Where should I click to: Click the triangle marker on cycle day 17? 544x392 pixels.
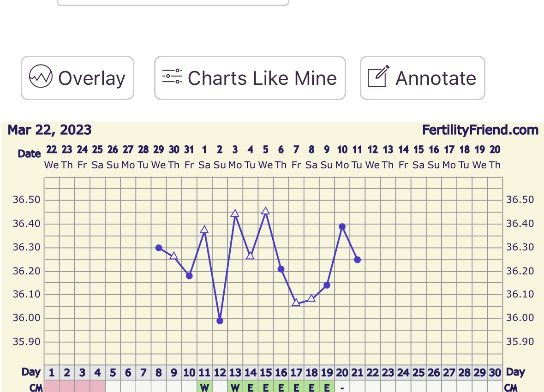click(296, 303)
